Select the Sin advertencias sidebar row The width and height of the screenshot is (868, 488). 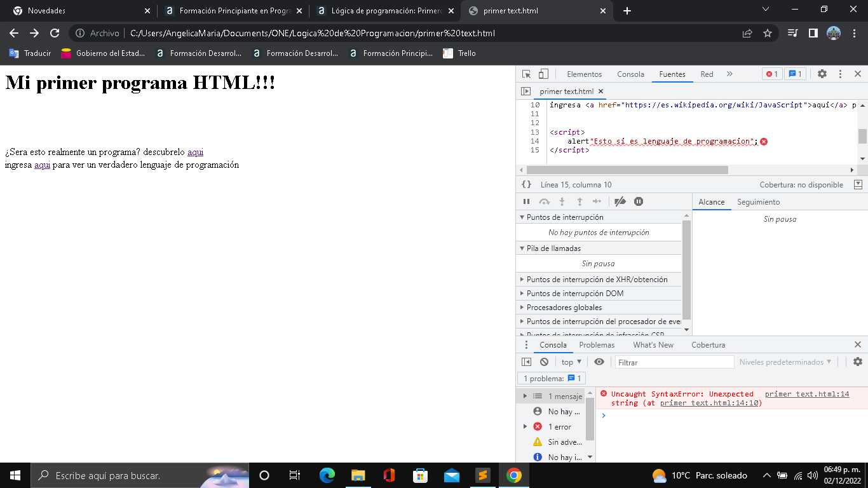click(x=551, y=442)
